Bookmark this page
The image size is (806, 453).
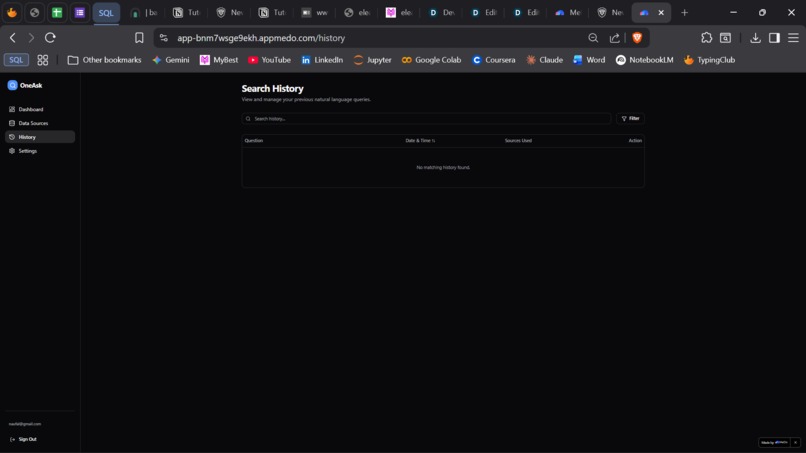click(x=139, y=38)
